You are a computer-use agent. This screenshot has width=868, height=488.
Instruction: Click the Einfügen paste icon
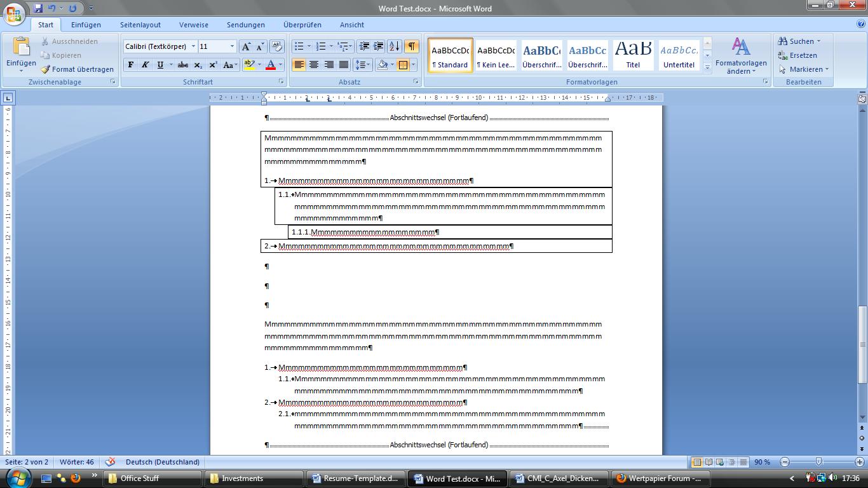[21, 48]
